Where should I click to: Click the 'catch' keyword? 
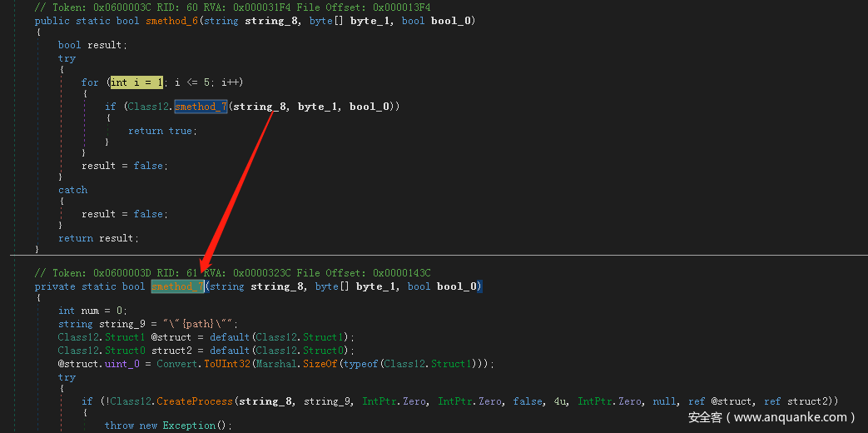pyautogui.click(x=72, y=190)
